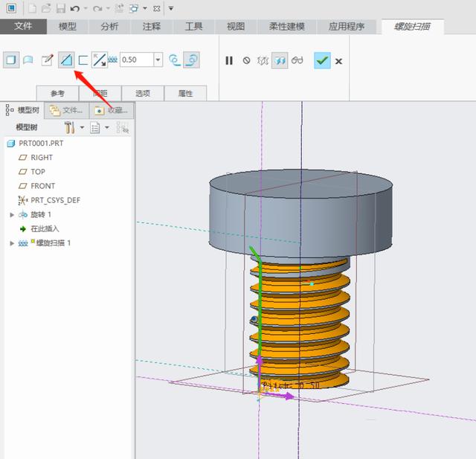Click the Open file icon
The width and height of the screenshot is (476, 459).
tap(46, 8)
